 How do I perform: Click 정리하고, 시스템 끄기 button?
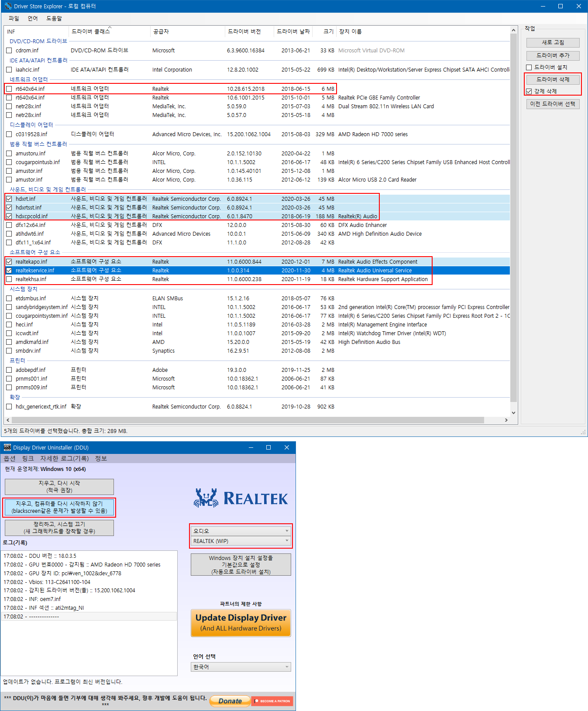point(59,528)
